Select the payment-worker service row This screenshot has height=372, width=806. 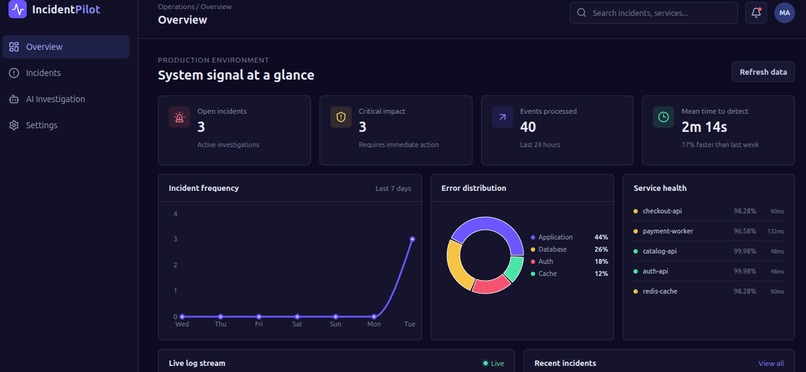(709, 231)
